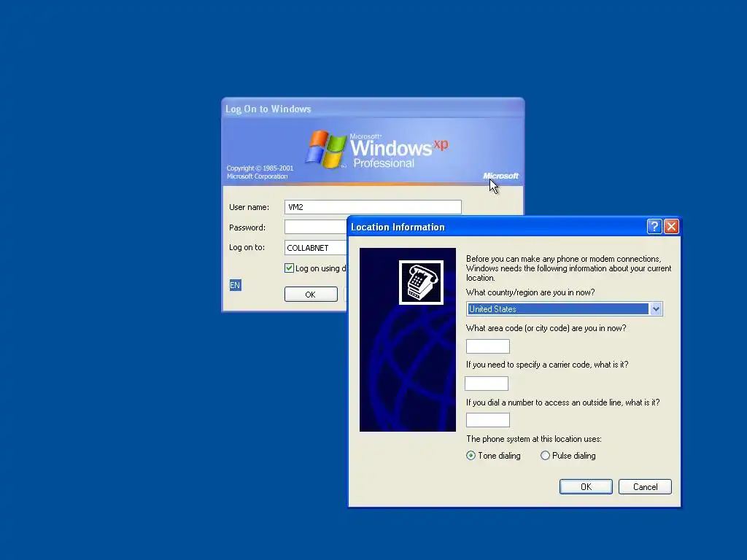Click the Log on to COLLABNET field
The height and width of the screenshot is (560, 747).
pyautogui.click(x=316, y=248)
